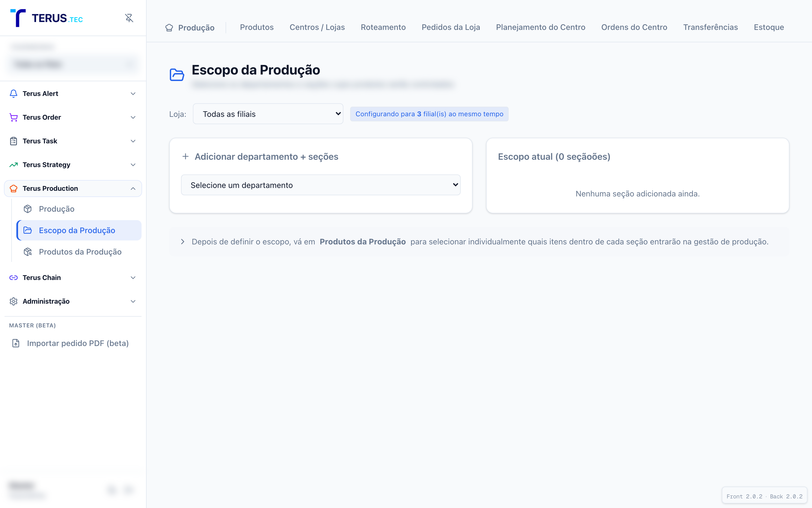Click the Produção box icon in sidebar
The width and height of the screenshot is (812, 508).
pos(28,209)
